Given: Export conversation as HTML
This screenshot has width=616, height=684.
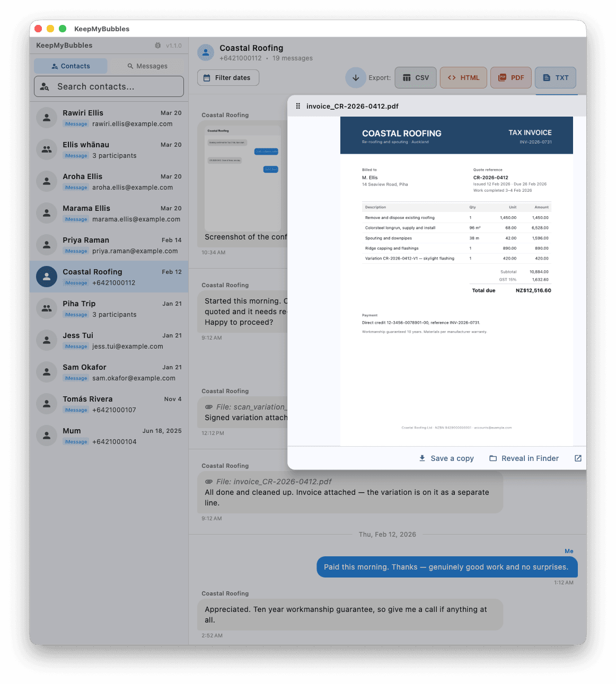Looking at the screenshot, I should pos(463,78).
